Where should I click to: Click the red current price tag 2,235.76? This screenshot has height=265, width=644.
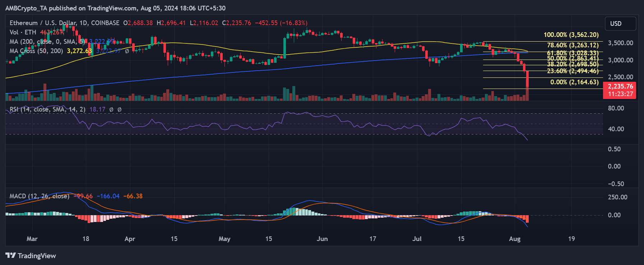click(x=620, y=90)
